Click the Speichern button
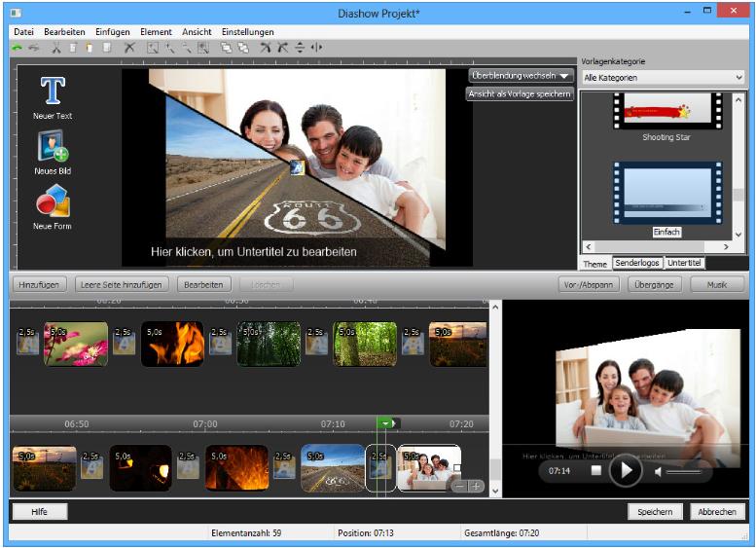The height and width of the screenshot is (548, 756). click(655, 512)
